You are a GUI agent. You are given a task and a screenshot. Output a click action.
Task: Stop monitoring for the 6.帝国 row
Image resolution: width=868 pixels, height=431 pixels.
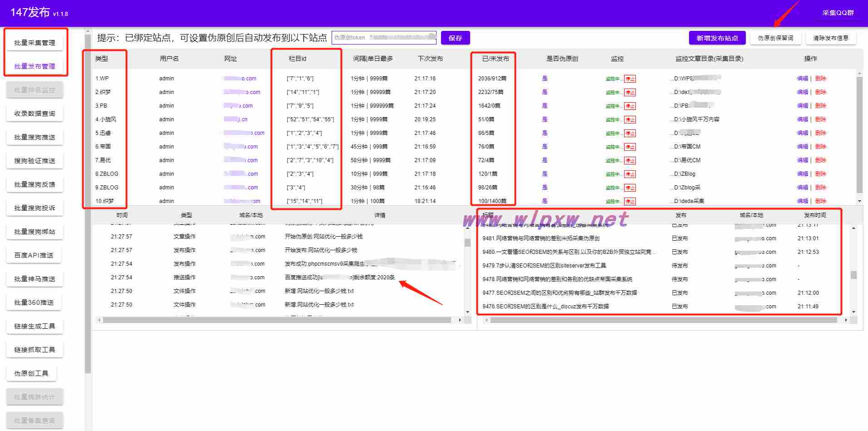630,147
